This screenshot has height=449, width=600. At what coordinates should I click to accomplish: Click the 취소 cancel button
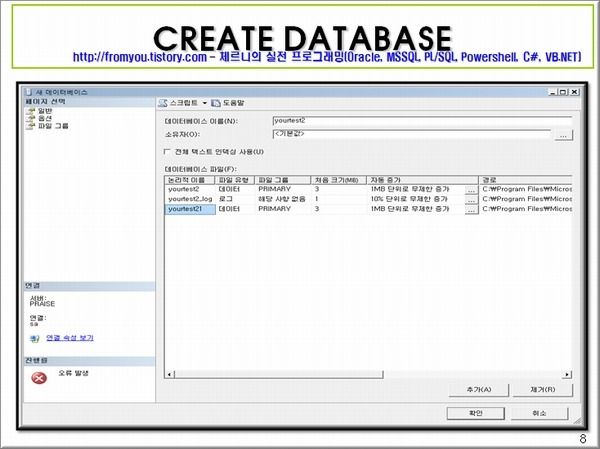(x=539, y=413)
